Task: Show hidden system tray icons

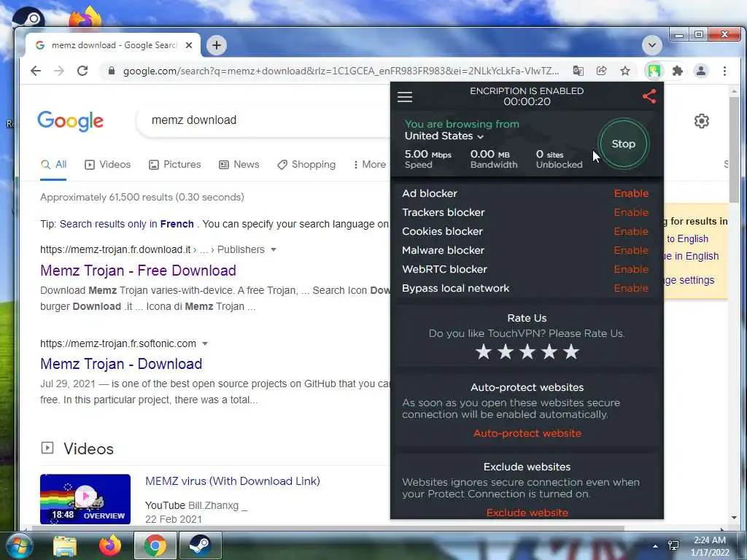Action: tap(655, 546)
